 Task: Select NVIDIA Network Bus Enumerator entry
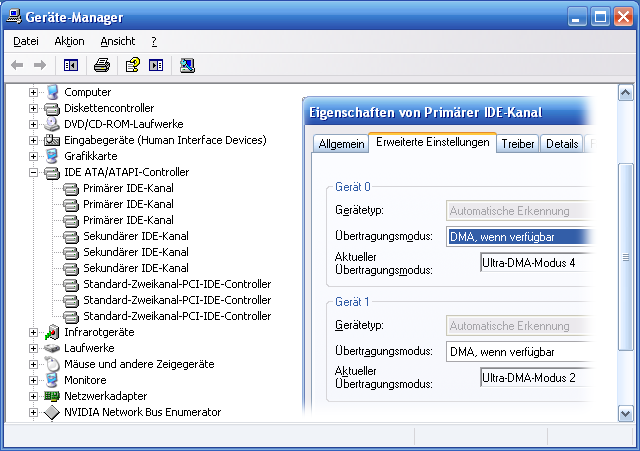[x=142, y=412]
